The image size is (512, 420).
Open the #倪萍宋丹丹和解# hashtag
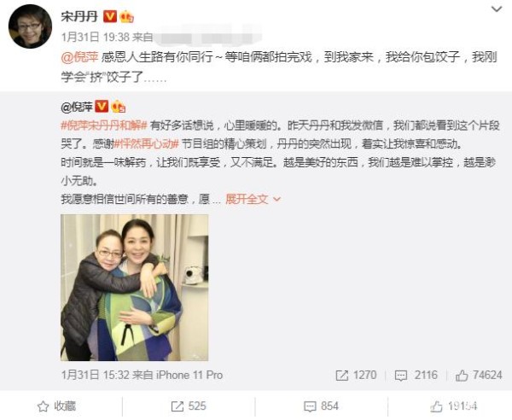point(104,125)
